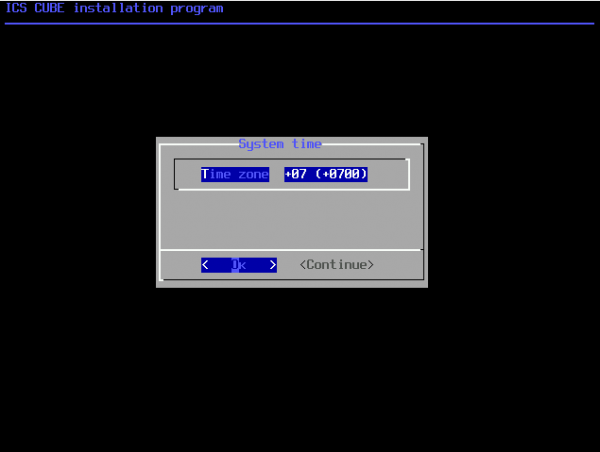Select the Continue button
The image size is (600, 452).
click(x=337, y=265)
